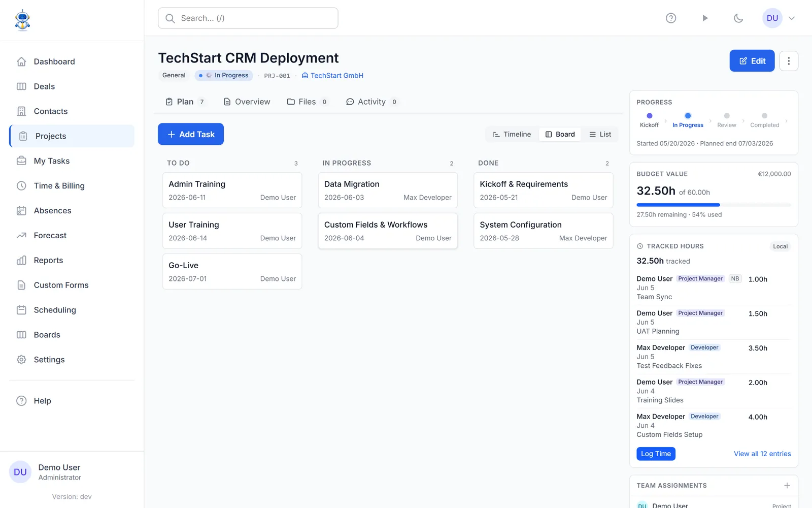Focus the Search input field
The image size is (812, 508).
point(248,18)
